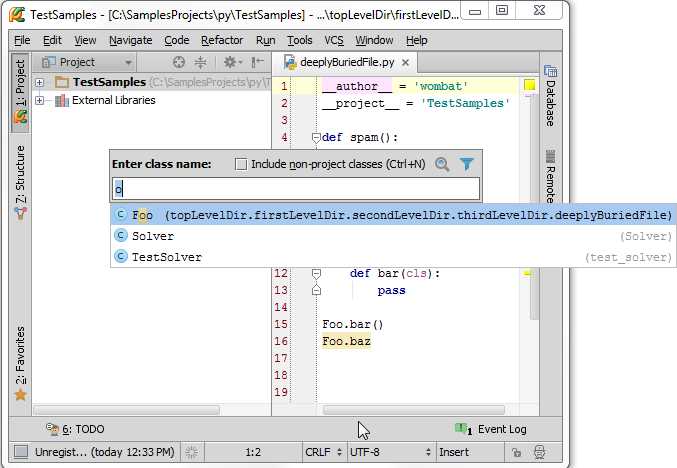Select the Solver class result
The image size is (677, 468).
(393, 236)
